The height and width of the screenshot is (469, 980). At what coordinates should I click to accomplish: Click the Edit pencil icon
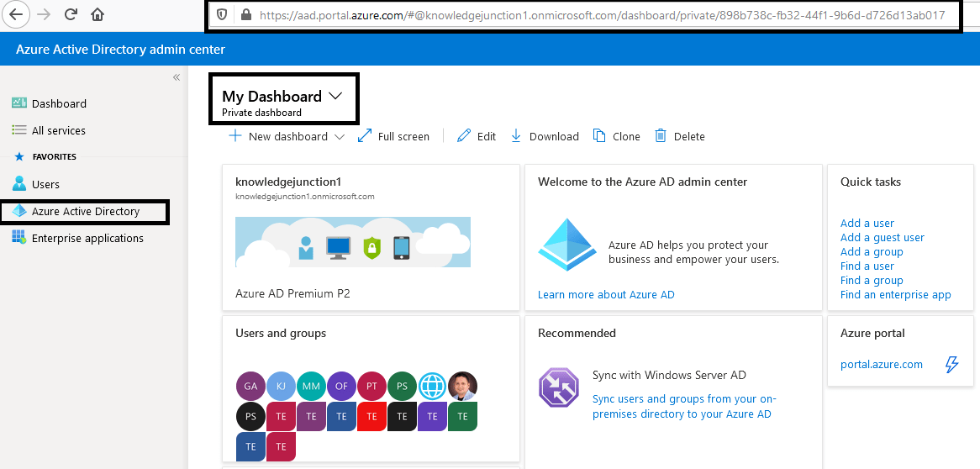[464, 135]
